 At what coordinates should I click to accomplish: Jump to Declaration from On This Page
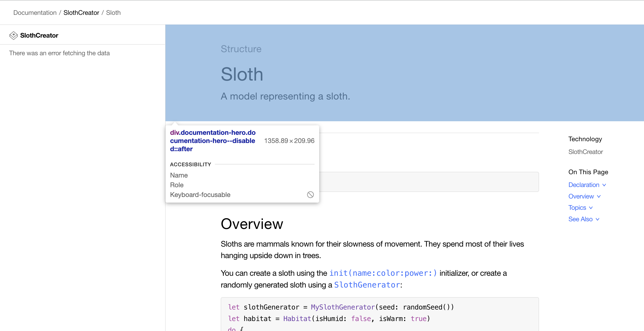[584, 185]
